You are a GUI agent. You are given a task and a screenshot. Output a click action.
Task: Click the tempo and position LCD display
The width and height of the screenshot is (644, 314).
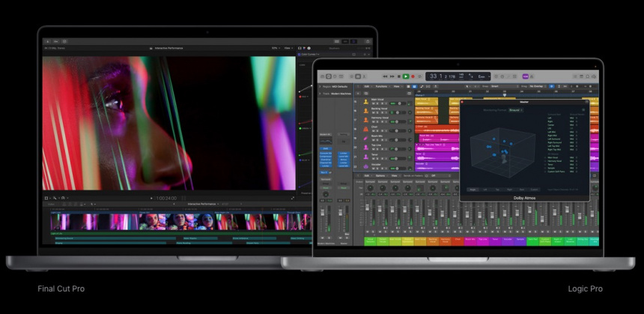click(458, 76)
